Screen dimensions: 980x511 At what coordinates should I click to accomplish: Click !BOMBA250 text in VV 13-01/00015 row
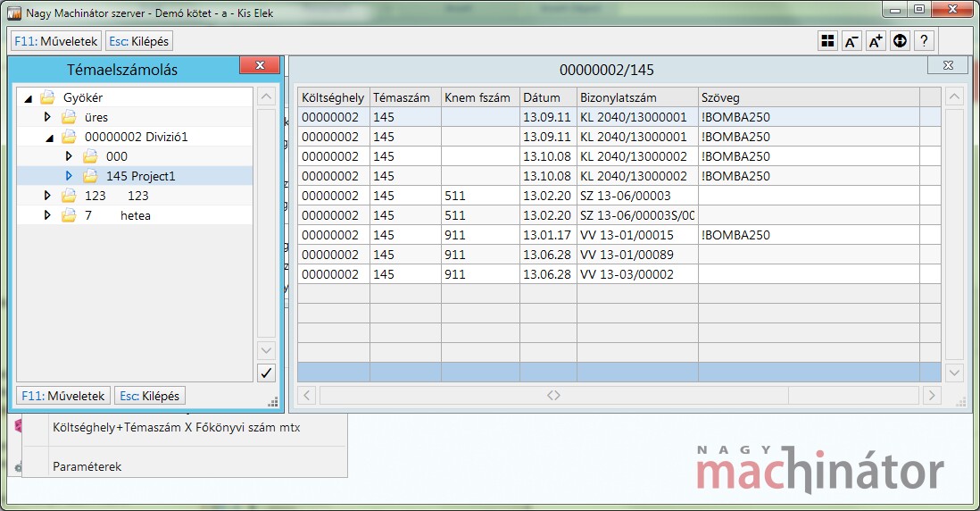735,235
